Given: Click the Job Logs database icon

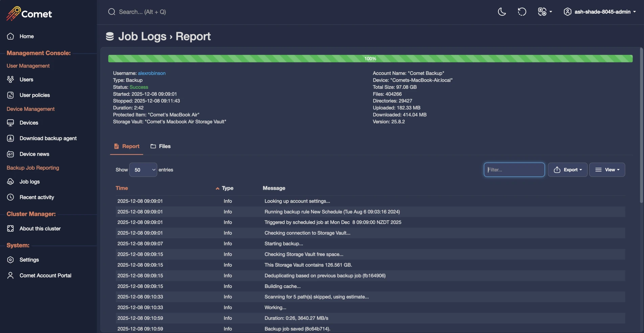Looking at the screenshot, I should tap(110, 36).
